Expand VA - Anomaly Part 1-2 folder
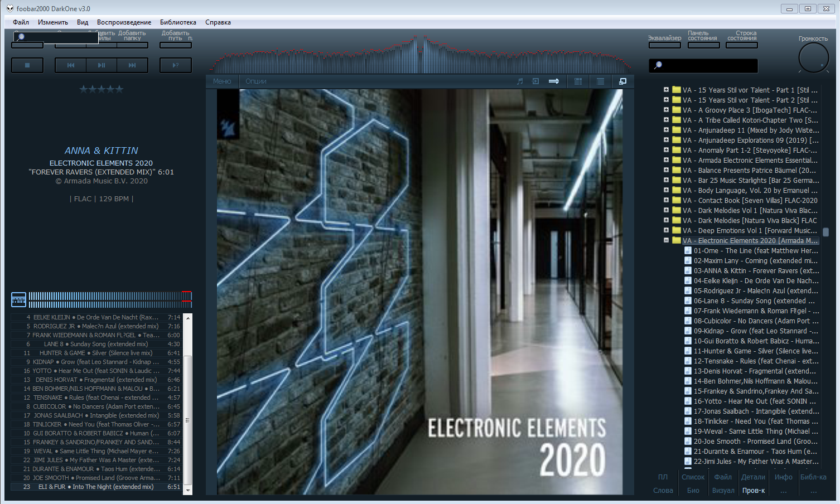Image resolution: width=840 pixels, height=504 pixels. 666,150
